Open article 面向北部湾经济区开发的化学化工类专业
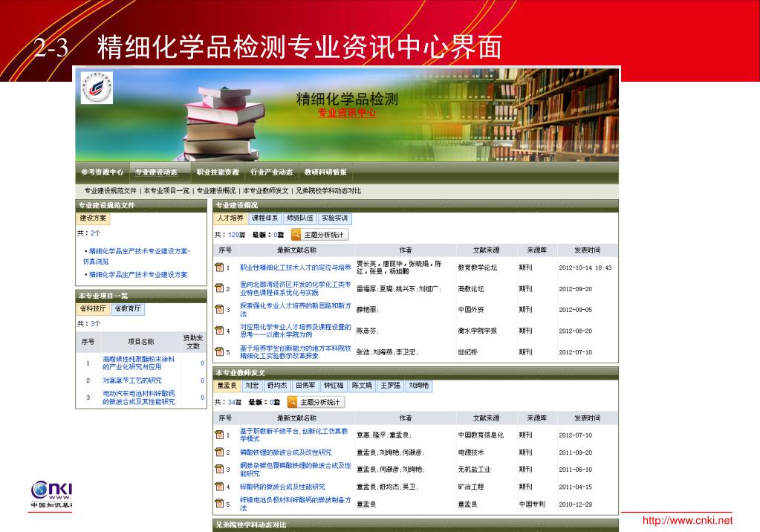 point(296,288)
